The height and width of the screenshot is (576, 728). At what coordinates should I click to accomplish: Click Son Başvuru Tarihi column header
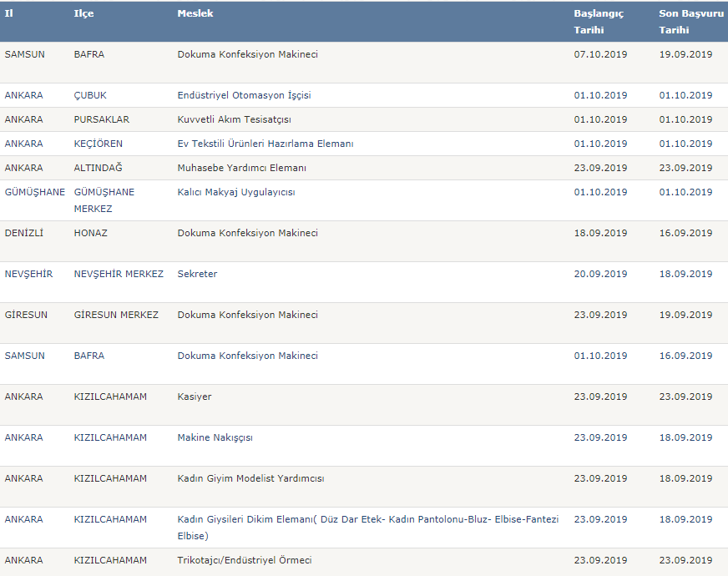tap(691, 22)
